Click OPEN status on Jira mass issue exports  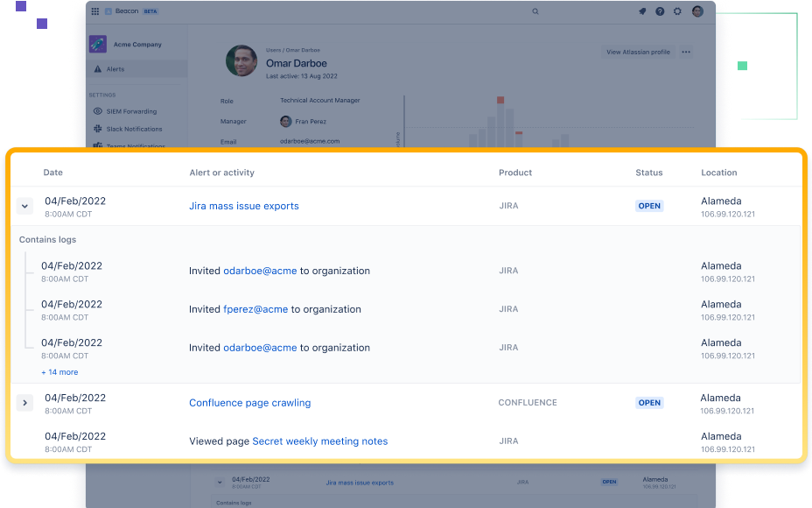649,206
